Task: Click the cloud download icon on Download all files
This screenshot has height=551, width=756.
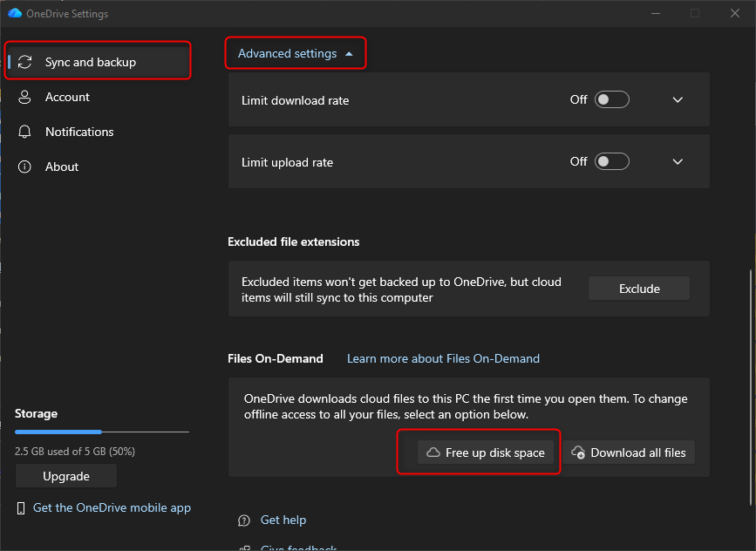Action: [x=578, y=452]
